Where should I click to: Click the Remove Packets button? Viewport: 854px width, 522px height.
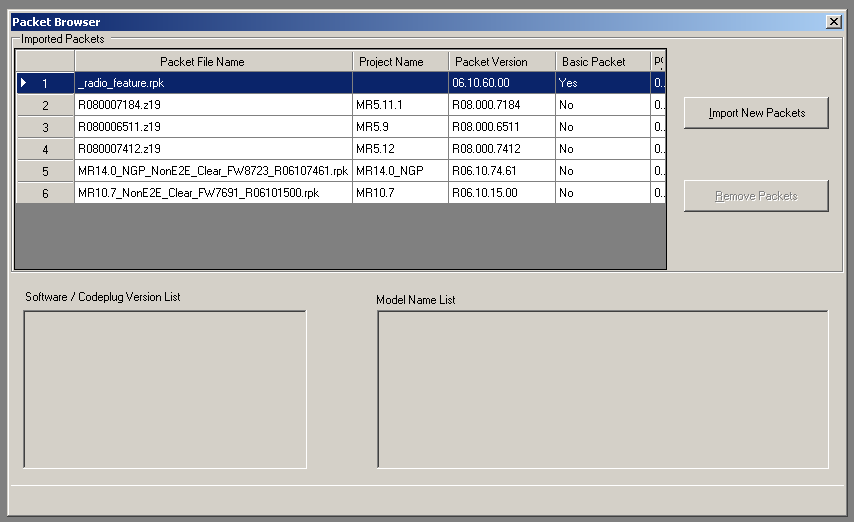pyautogui.click(x=756, y=196)
